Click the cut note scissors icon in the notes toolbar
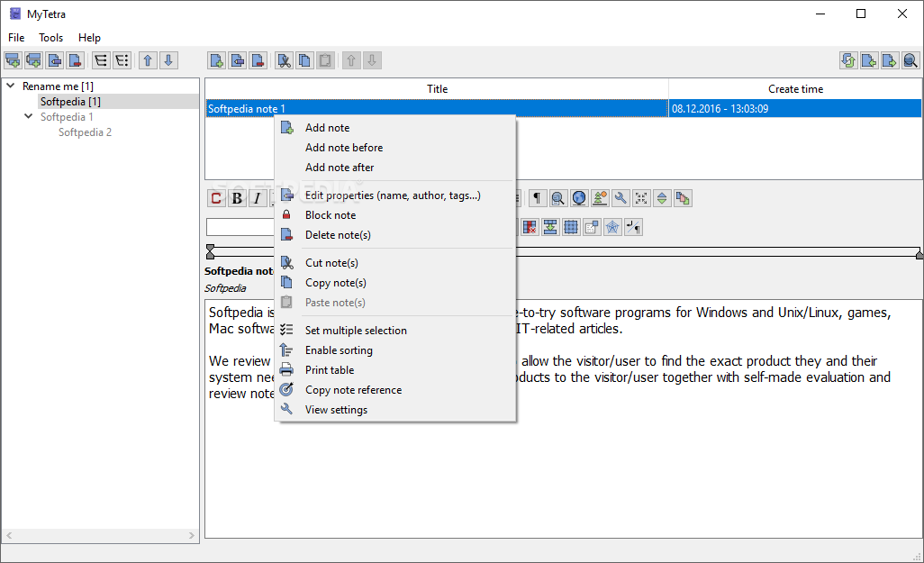924x563 pixels. click(x=284, y=60)
